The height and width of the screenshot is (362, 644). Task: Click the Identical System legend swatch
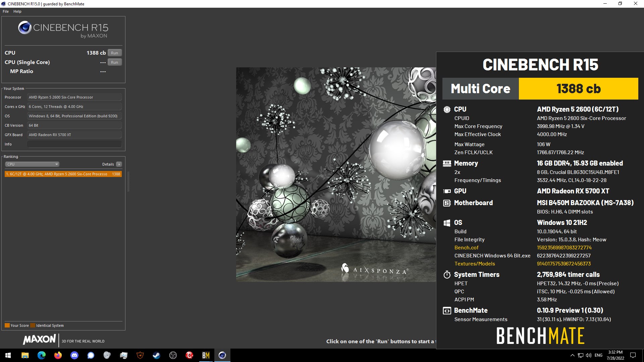(x=33, y=325)
